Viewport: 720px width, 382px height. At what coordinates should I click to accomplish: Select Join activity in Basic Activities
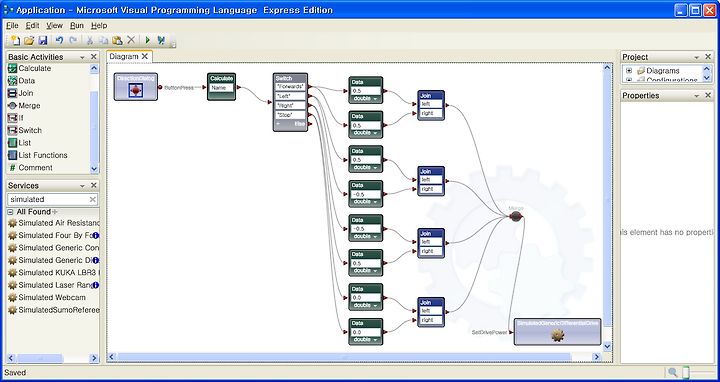click(21, 93)
